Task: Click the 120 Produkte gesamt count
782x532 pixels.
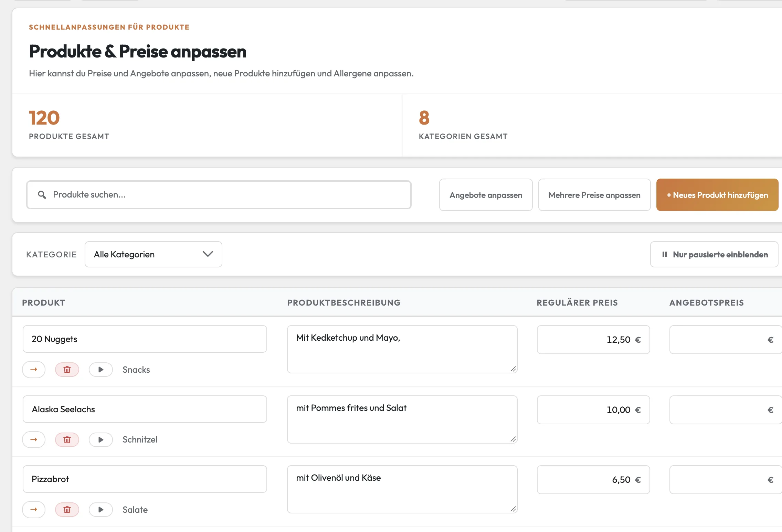Action: click(x=44, y=118)
